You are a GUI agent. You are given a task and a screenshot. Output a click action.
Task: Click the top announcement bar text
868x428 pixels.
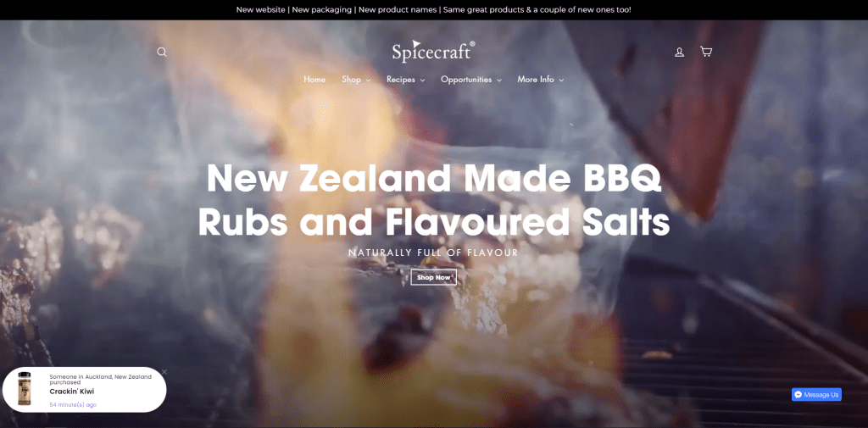[433, 9]
